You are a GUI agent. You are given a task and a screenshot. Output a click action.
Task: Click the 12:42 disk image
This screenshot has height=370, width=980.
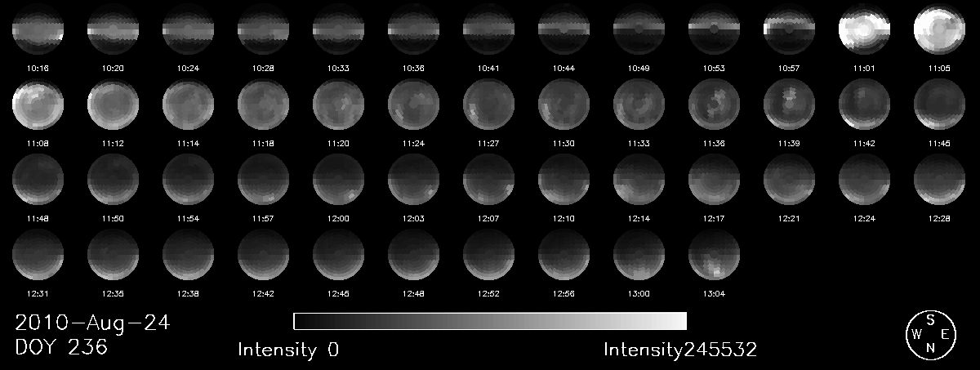pos(264,256)
